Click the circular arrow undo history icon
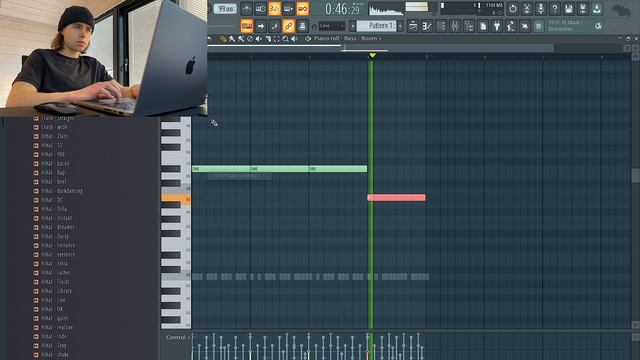The height and width of the screenshot is (360, 640). (513, 9)
